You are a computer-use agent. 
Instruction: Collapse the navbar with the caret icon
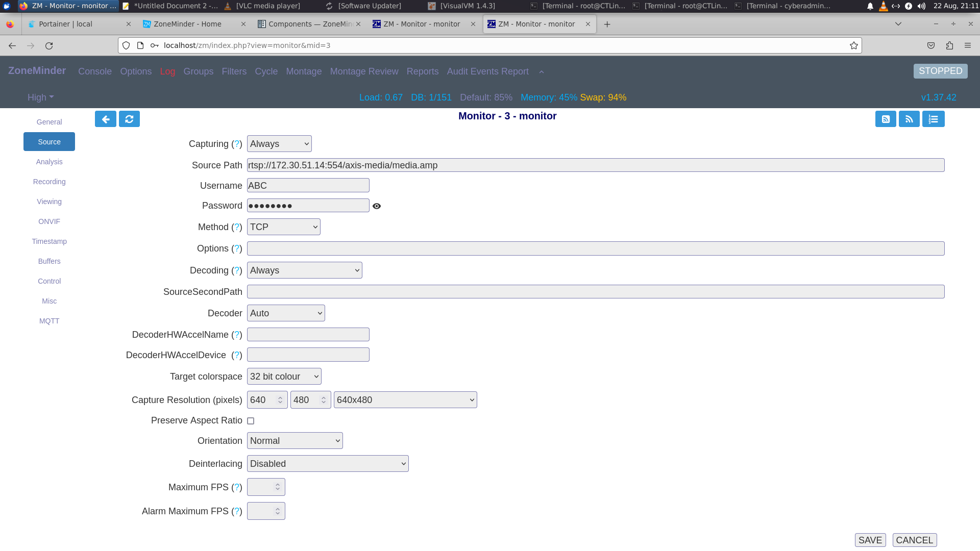[x=542, y=72]
